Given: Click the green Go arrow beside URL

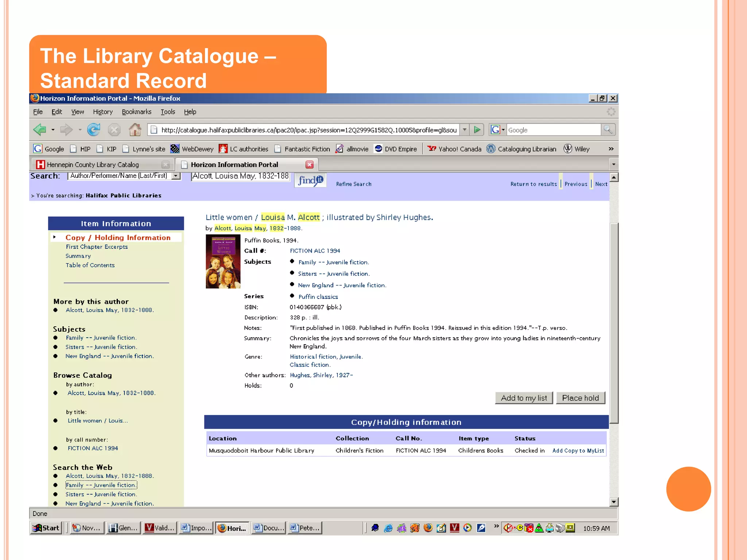Looking at the screenshot, I should [x=477, y=129].
